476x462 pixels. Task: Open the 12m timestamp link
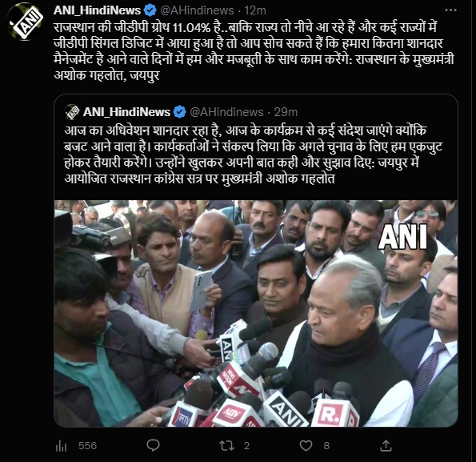coord(255,10)
